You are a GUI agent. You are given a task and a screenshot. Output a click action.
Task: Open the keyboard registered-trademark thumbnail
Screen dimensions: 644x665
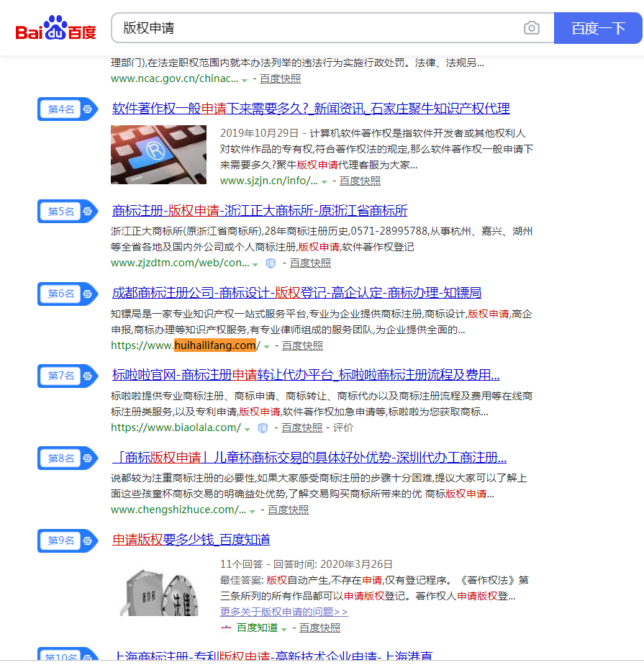pos(158,155)
